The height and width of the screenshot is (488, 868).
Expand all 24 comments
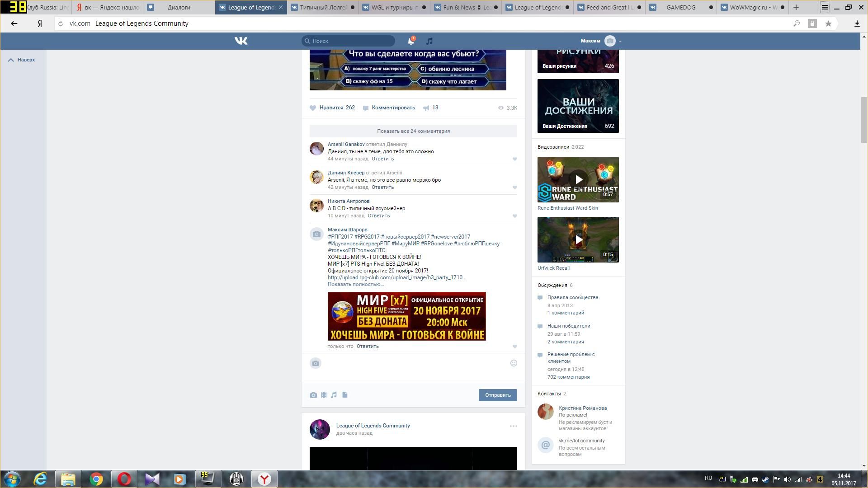[413, 131]
